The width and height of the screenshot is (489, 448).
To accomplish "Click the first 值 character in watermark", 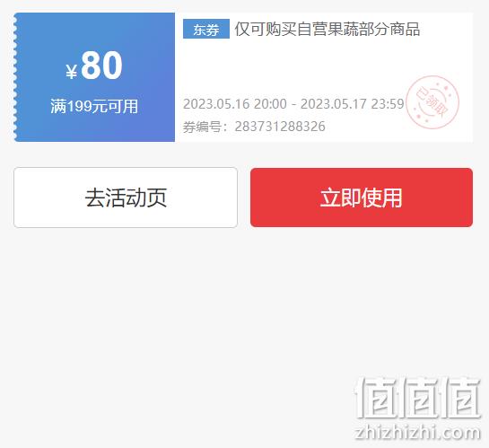I will (x=376, y=398).
